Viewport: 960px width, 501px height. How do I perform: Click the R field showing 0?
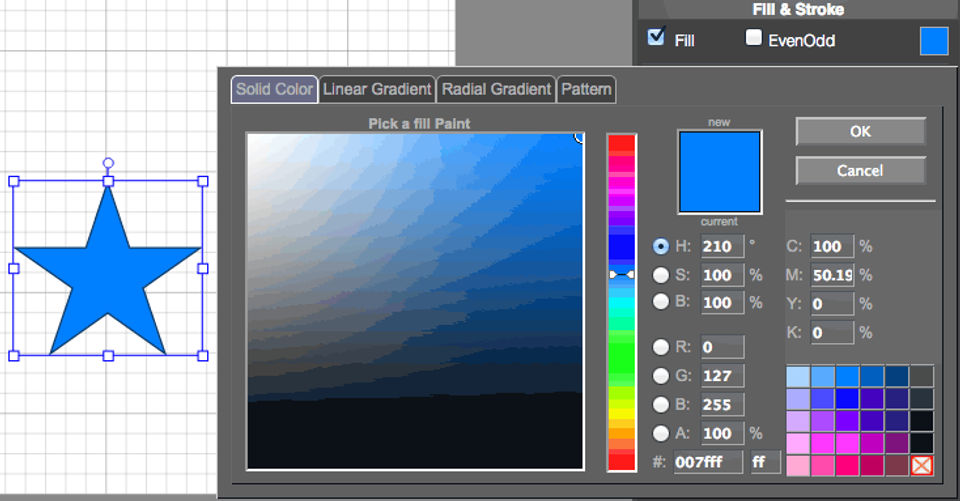pyautogui.click(x=722, y=347)
